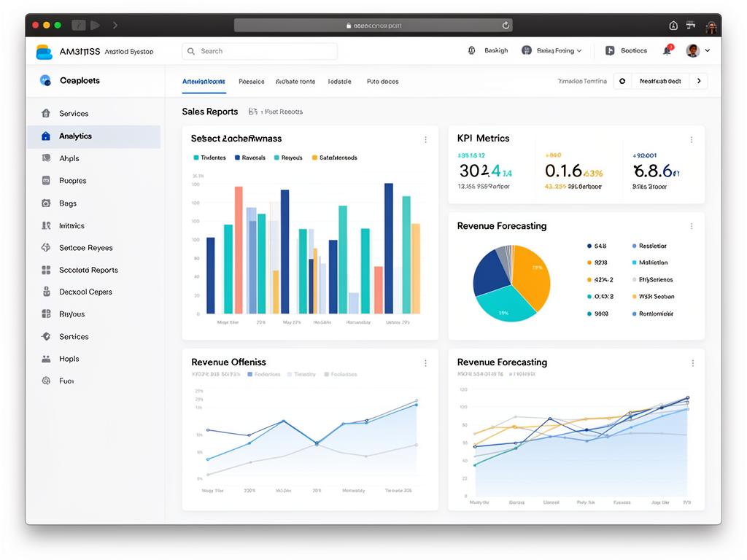This screenshot has width=747, height=560.
Task: Open the user avatar dropdown chevron
Action: (x=707, y=51)
